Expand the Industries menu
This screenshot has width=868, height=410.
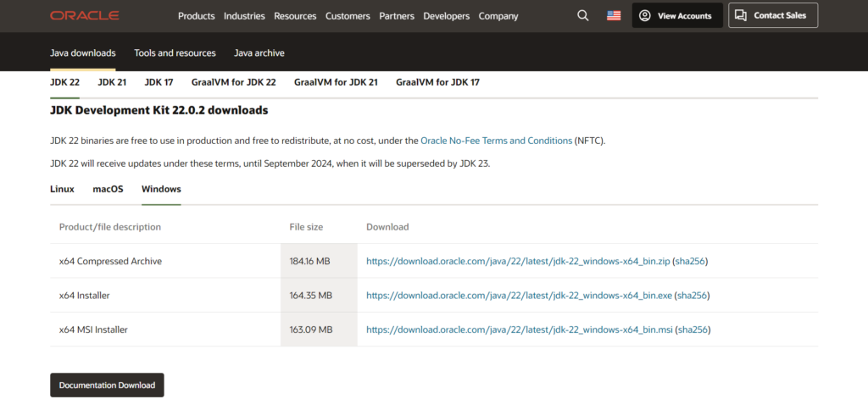tap(245, 15)
